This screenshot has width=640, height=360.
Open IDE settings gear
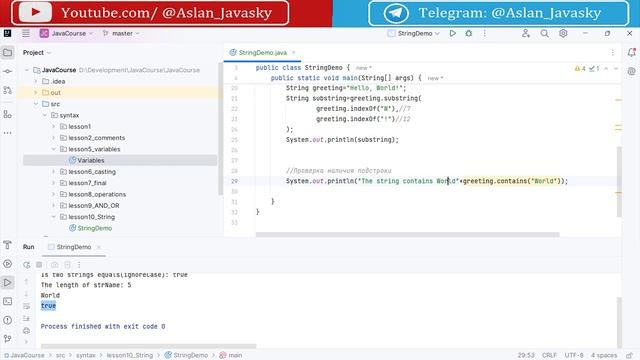pos(563,33)
